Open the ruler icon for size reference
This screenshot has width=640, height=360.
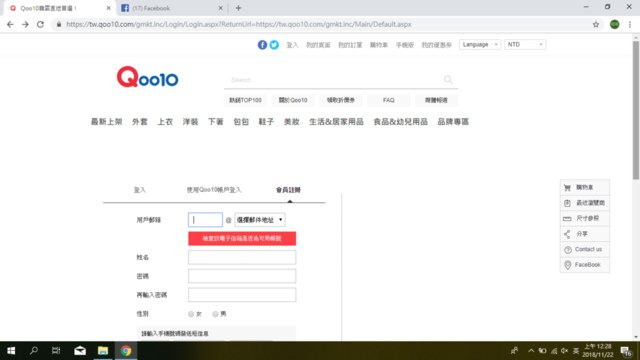[x=567, y=218]
